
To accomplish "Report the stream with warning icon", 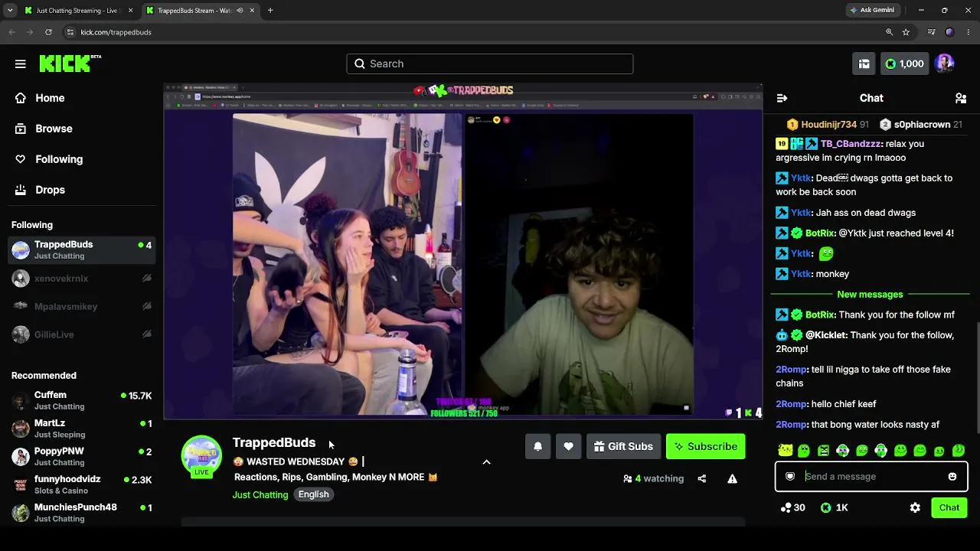I will click(732, 478).
